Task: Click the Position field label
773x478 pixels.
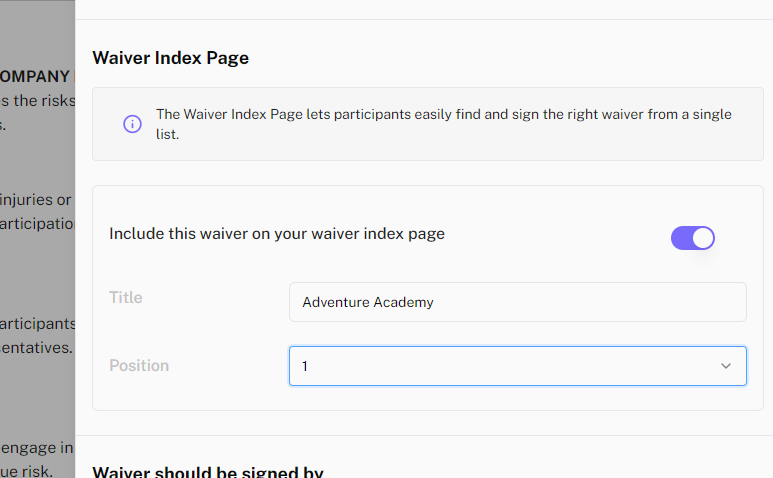Action: pyautogui.click(x=139, y=366)
